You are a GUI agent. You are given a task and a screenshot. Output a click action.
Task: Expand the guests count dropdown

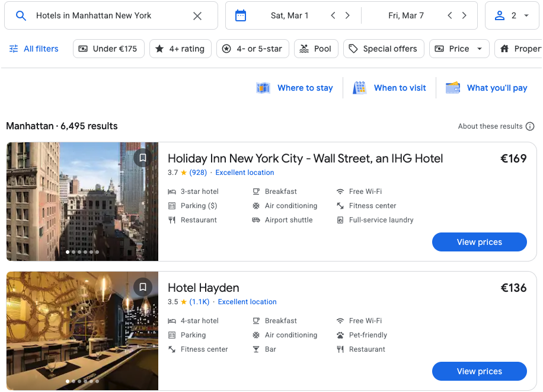pyautogui.click(x=512, y=16)
